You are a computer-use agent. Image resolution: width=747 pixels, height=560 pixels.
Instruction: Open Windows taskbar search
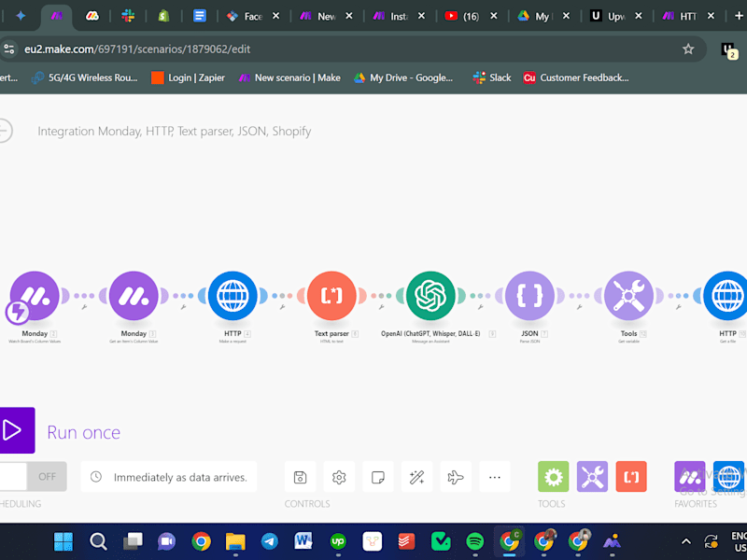pyautogui.click(x=98, y=541)
